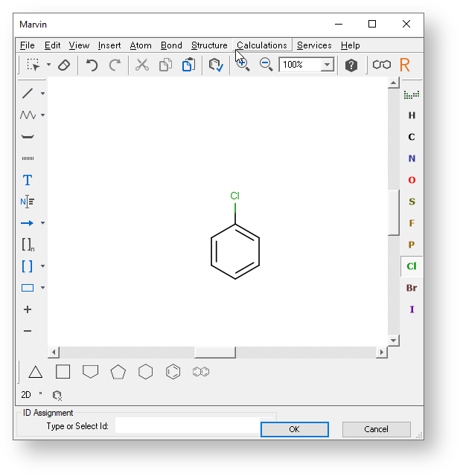This screenshot has height=476, width=460.
Task: Open the Structure menu
Action: tap(209, 45)
